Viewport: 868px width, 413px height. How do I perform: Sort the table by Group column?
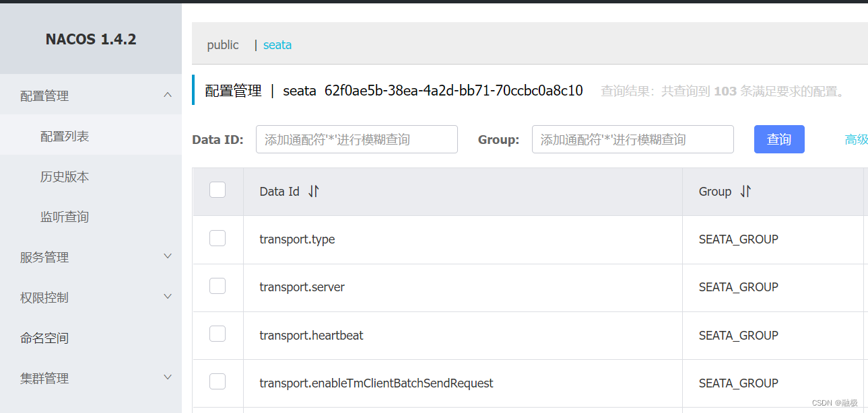(x=745, y=191)
